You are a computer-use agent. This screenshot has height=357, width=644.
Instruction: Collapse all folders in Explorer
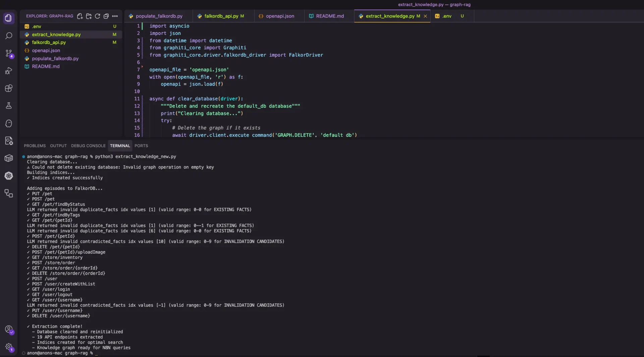(x=106, y=16)
